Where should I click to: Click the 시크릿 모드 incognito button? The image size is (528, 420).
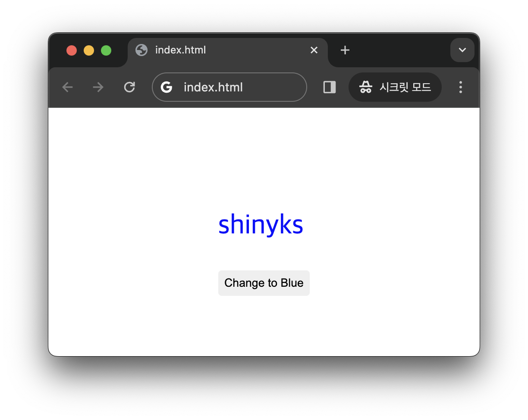tap(395, 87)
